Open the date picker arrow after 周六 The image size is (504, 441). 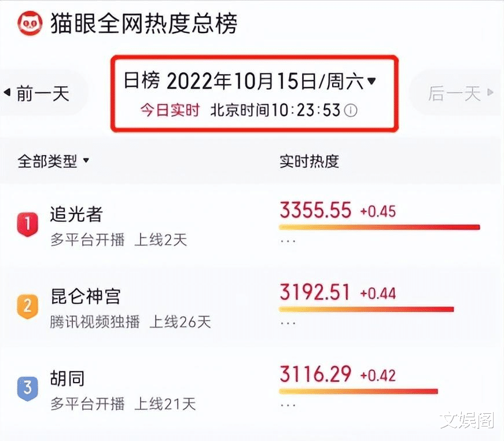pyautogui.click(x=371, y=80)
